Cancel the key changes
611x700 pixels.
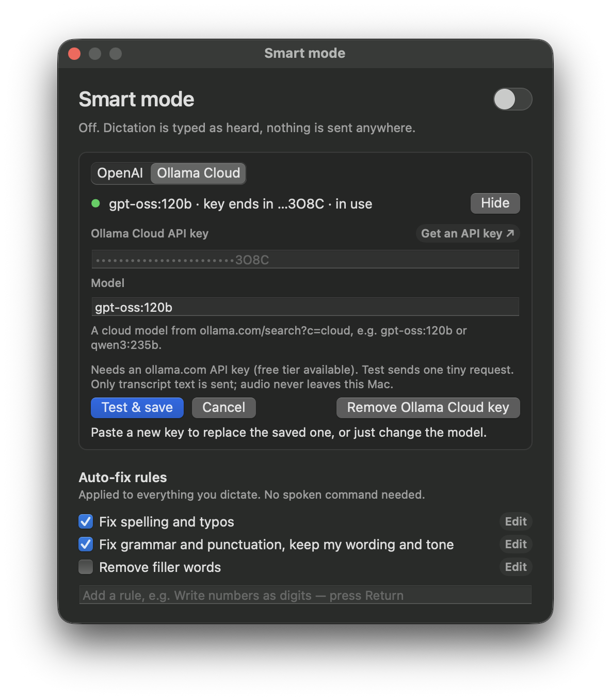tap(224, 407)
